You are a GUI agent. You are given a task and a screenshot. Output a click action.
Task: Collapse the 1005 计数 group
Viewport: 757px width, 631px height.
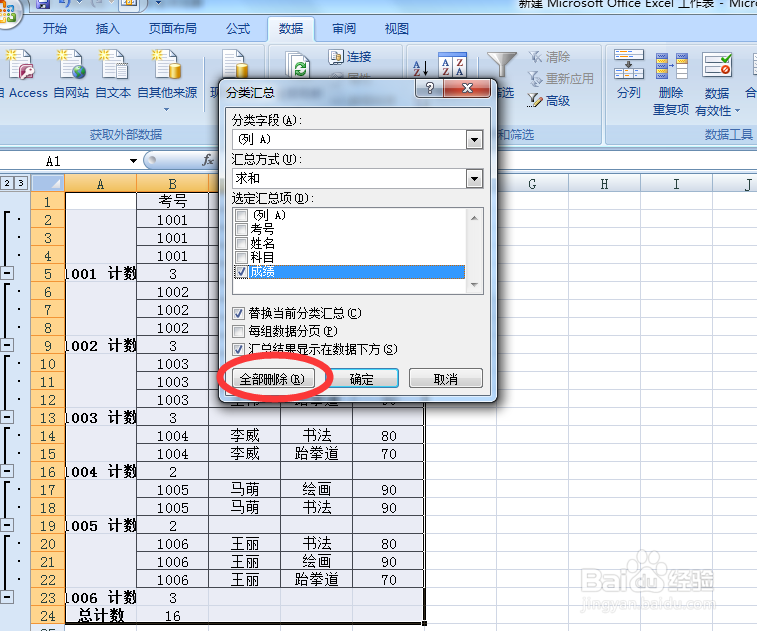pos(7,525)
